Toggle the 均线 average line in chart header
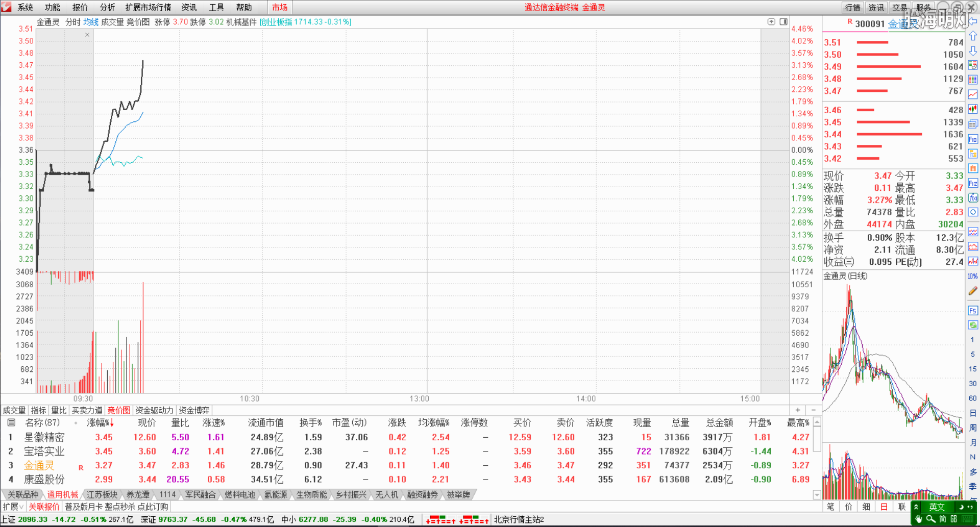This screenshot has height=527, width=980. click(91, 22)
